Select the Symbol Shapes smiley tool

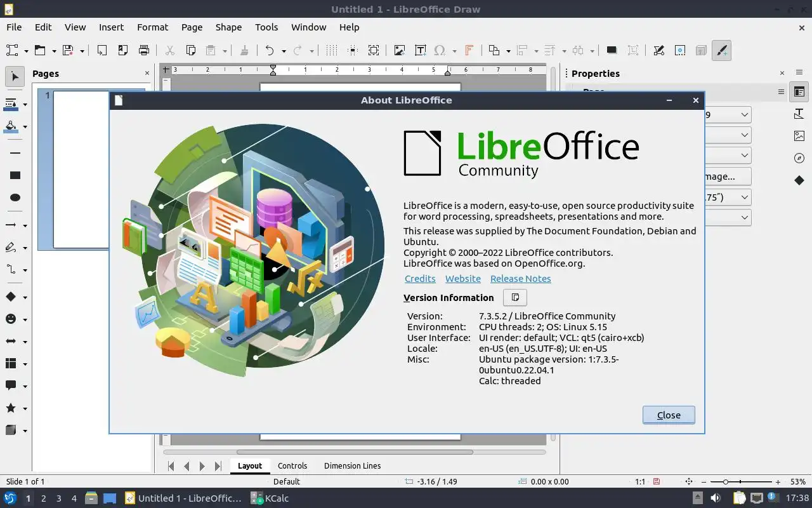[x=11, y=319]
